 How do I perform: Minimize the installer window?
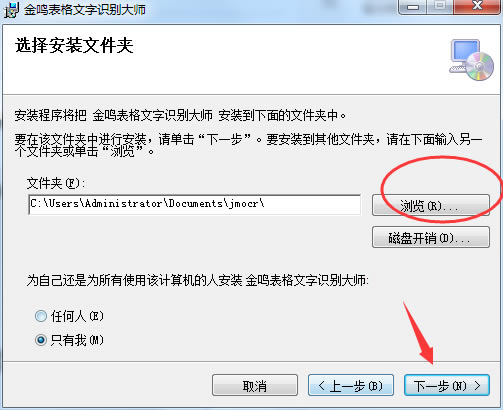[x=413, y=7]
